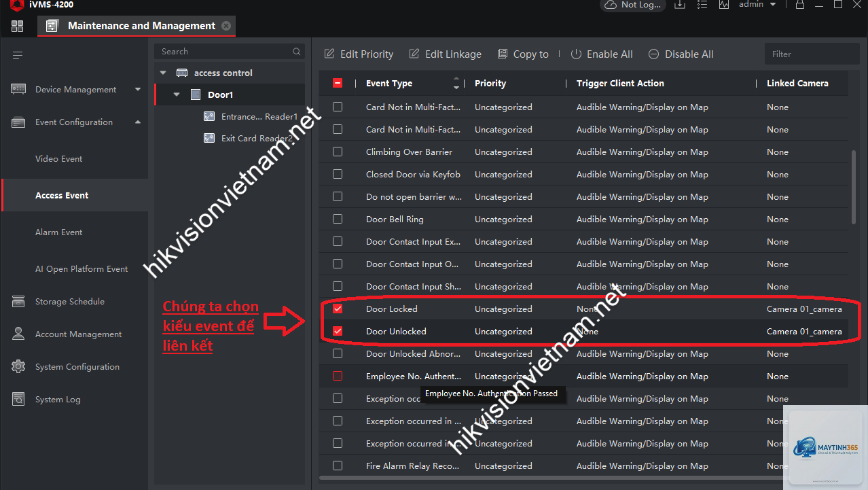Click the lock screen icon
The image size is (868, 490).
click(799, 4)
